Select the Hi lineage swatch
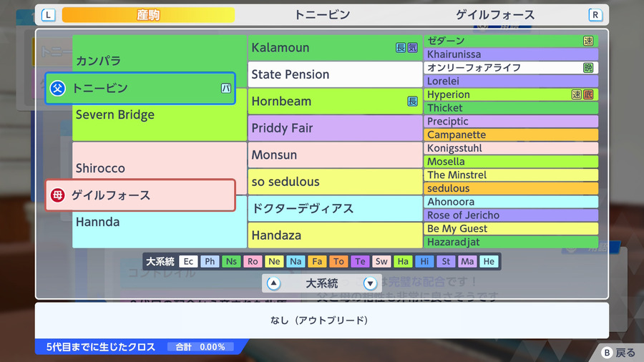644x362 pixels. pos(424,261)
